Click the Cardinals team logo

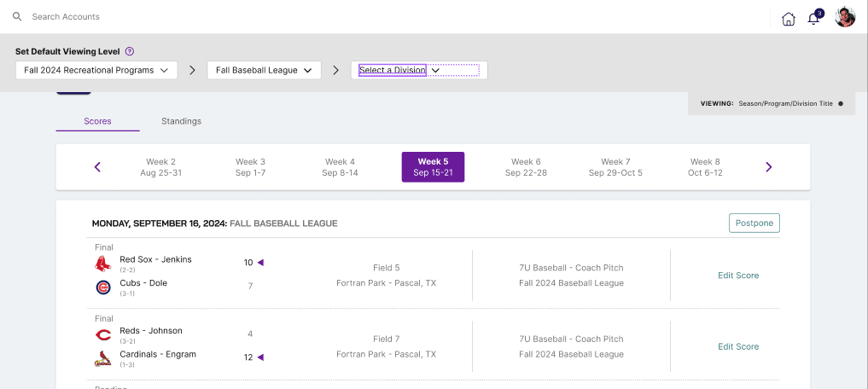click(x=103, y=359)
